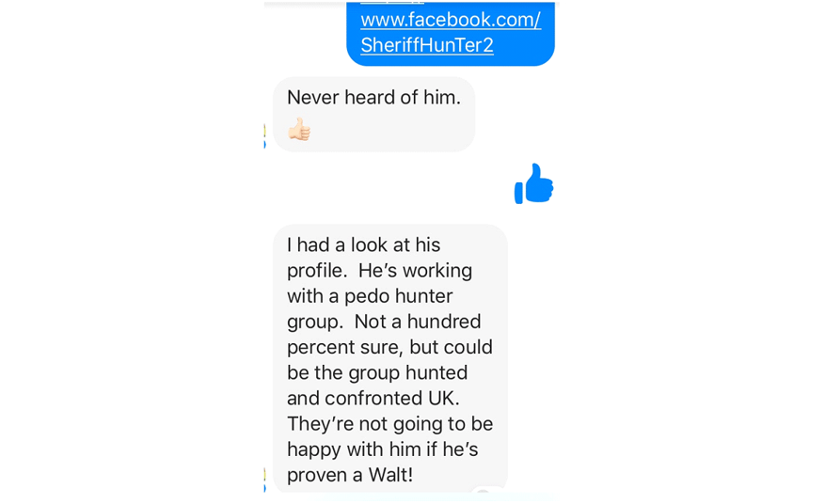
Task: Click the 'percent sure, but could' line
Action: point(389,347)
